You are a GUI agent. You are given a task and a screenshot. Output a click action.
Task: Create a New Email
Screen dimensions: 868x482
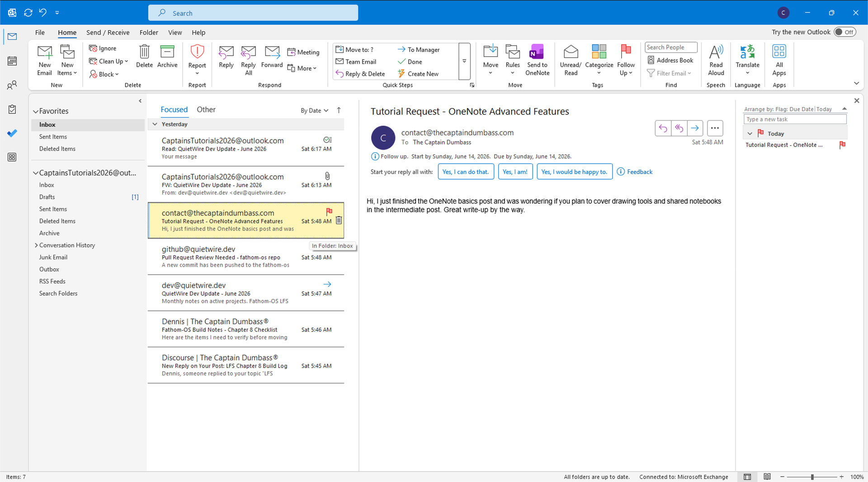(x=44, y=60)
